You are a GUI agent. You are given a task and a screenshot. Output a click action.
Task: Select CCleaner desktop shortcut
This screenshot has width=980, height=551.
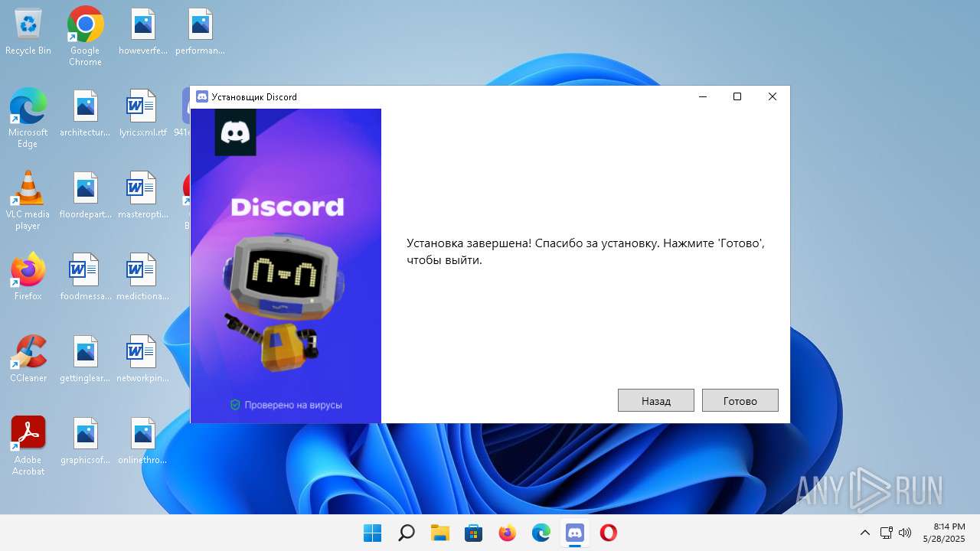pos(28,359)
